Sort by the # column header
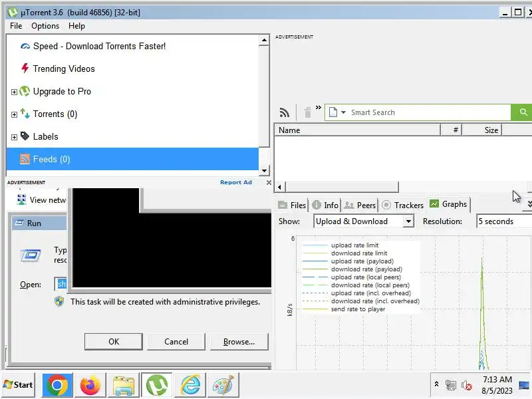The height and width of the screenshot is (399, 532). (x=451, y=130)
